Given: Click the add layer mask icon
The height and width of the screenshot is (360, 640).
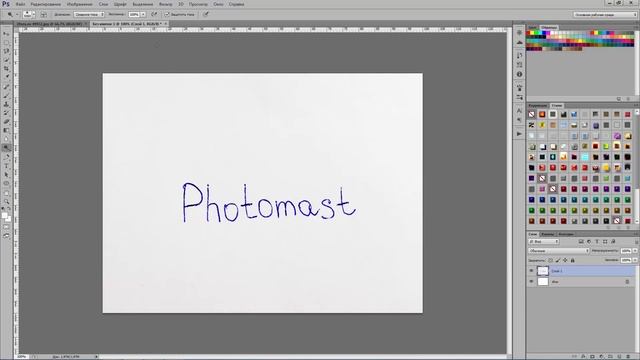Looking at the screenshot, I should 592,357.
